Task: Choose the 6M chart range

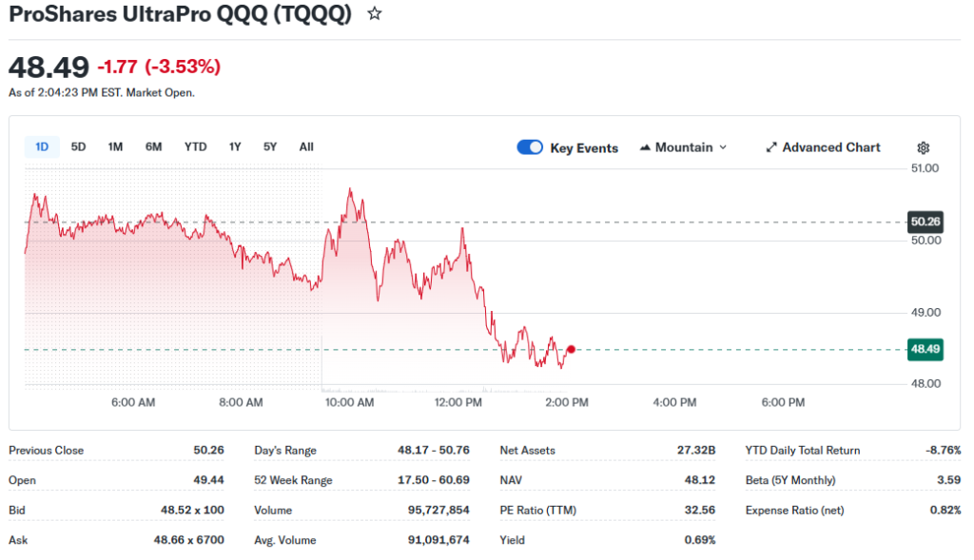Action: click(x=153, y=146)
